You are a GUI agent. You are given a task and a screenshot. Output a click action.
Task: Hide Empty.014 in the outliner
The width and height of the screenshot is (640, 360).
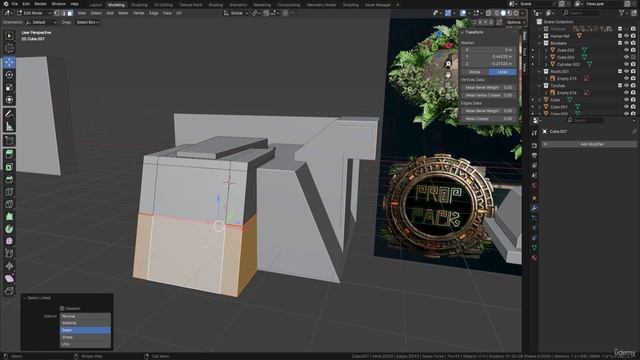pyautogui.click(x=626, y=93)
